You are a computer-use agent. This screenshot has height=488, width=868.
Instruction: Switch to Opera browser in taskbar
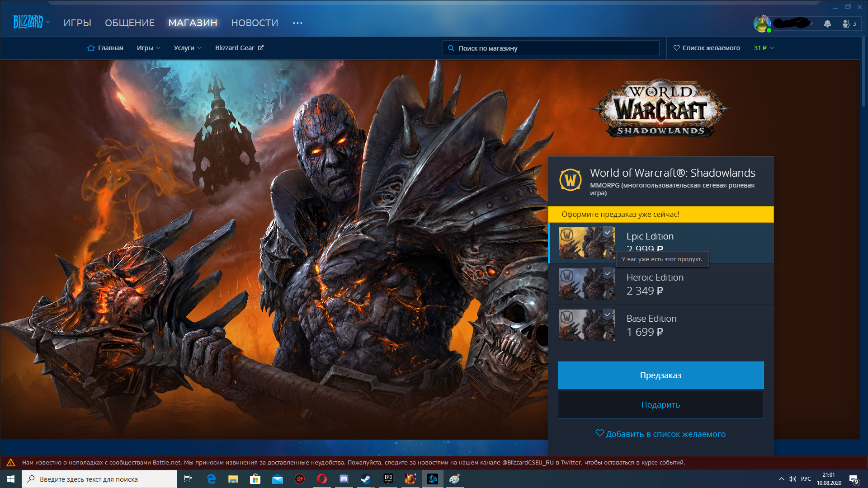pos(322,479)
